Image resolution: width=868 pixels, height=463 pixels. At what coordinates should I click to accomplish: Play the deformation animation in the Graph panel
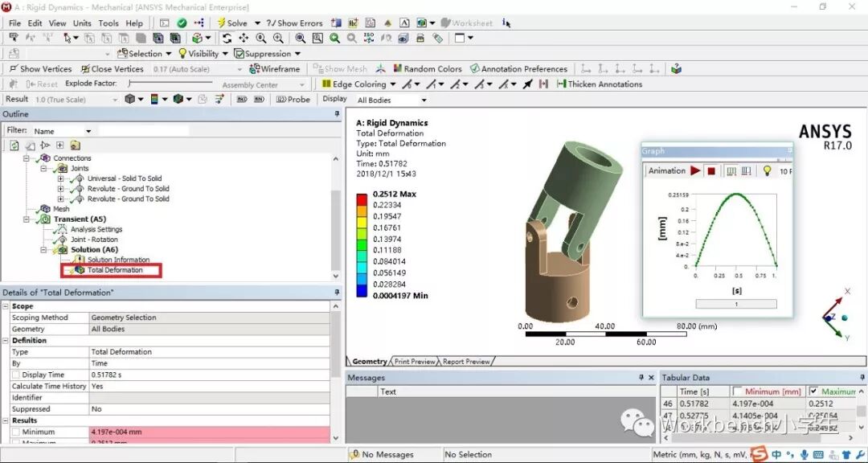696,170
